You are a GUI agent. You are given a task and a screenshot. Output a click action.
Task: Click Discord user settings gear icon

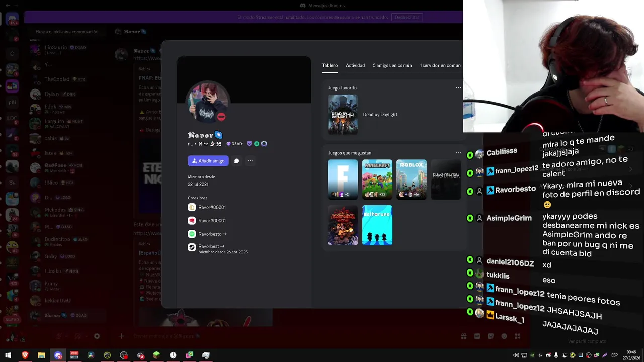pyautogui.click(x=97, y=336)
